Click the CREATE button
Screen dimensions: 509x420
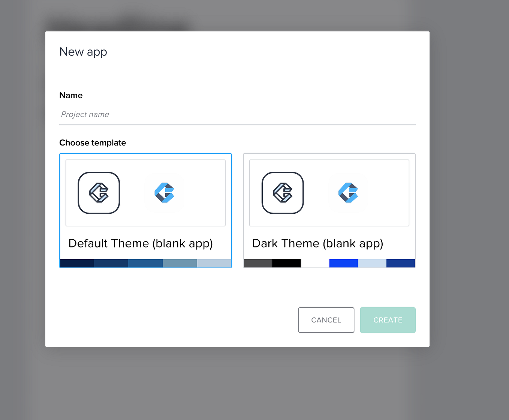[x=388, y=320]
